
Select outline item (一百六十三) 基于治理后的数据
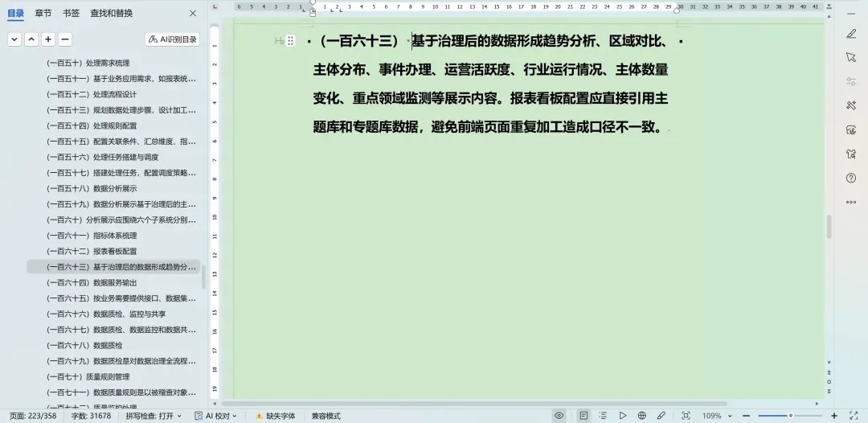(113, 267)
